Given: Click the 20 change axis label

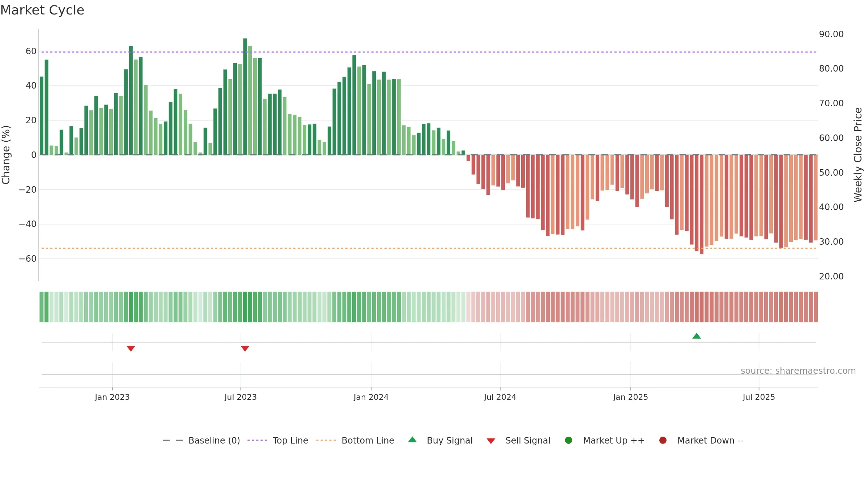Looking at the screenshot, I should point(31,120).
